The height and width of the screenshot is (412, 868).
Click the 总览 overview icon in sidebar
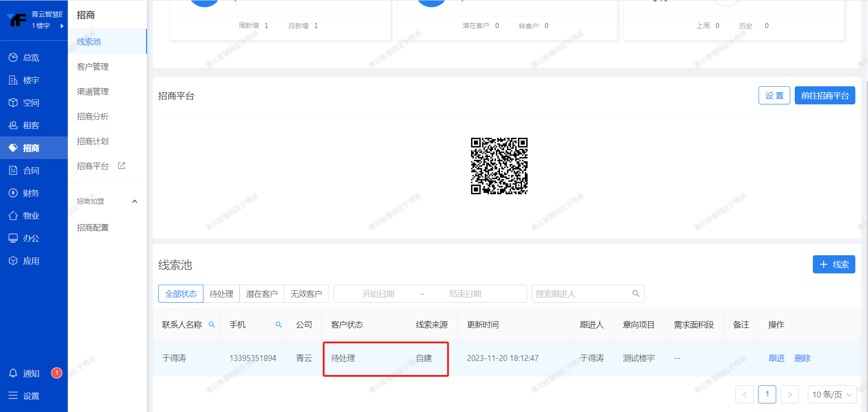pyautogui.click(x=13, y=57)
